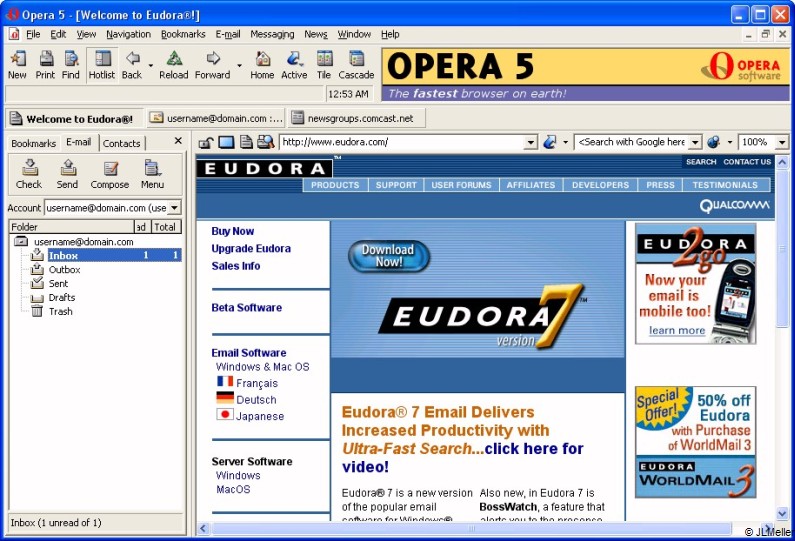Cascade the open windows
Image resolution: width=795 pixels, height=541 pixels.
point(356,65)
